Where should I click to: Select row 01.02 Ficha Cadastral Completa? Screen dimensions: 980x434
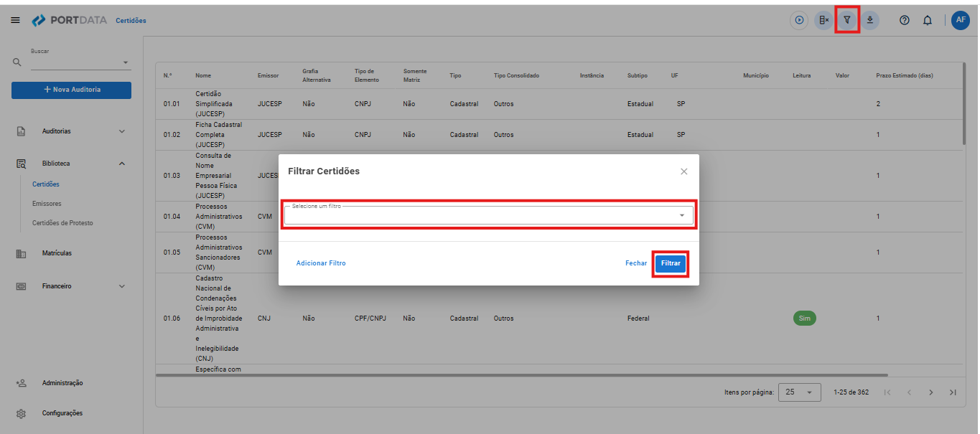click(559, 135)
